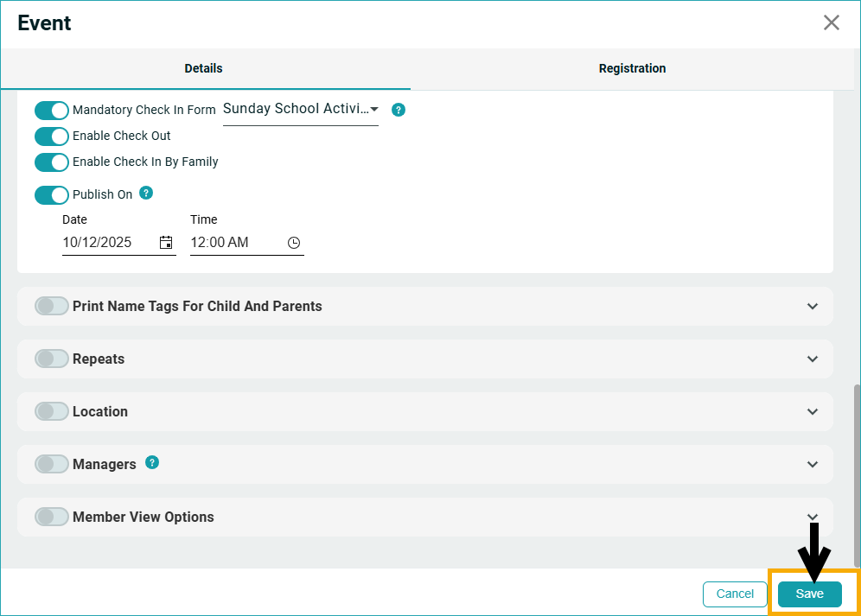The image size is (861, 616).
Task: Open the Sunday School Activity form dropdown
Action: 300,109
